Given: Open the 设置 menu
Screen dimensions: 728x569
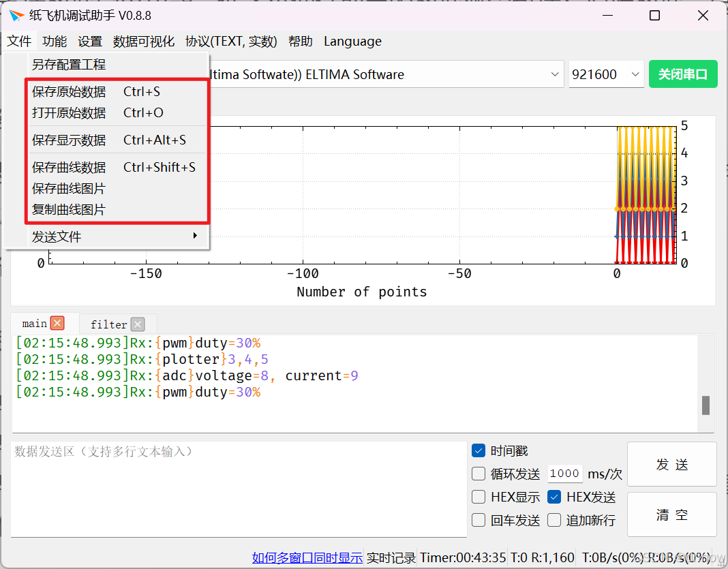Looking at the screenshot, I should 89,42.
